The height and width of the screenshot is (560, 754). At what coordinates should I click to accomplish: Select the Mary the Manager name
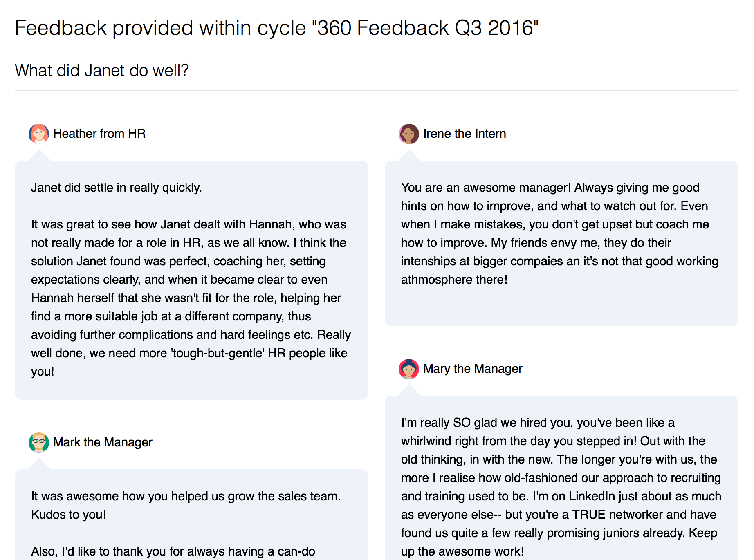pos(473,369)
